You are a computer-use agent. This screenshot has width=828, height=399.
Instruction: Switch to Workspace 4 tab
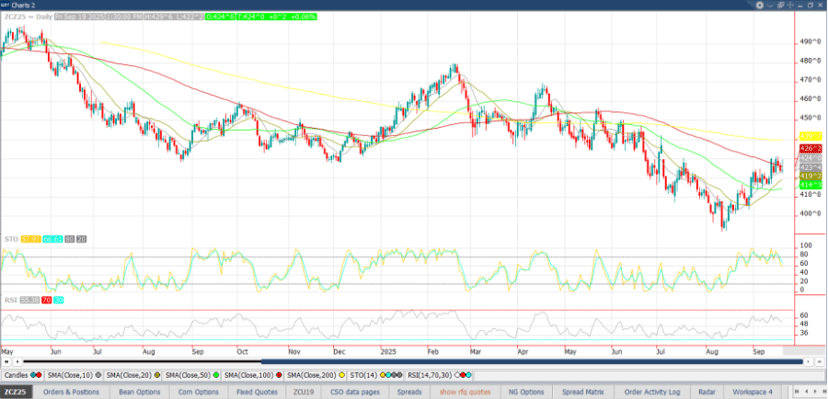(752, 392)
